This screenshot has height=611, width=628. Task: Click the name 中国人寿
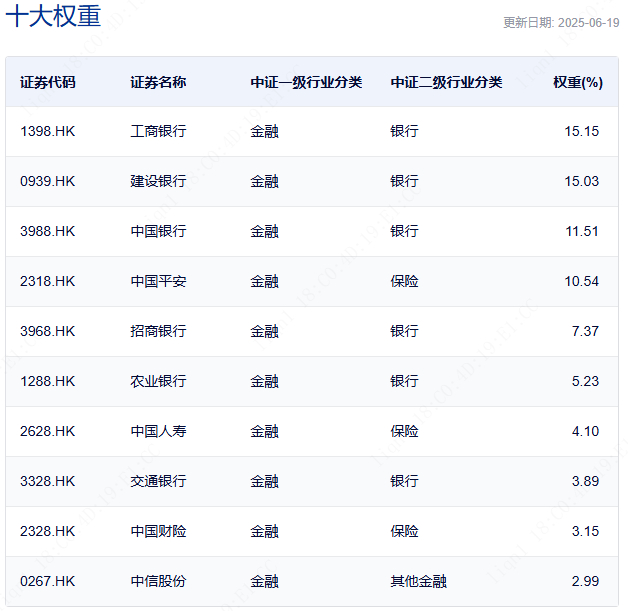point(158,431)
